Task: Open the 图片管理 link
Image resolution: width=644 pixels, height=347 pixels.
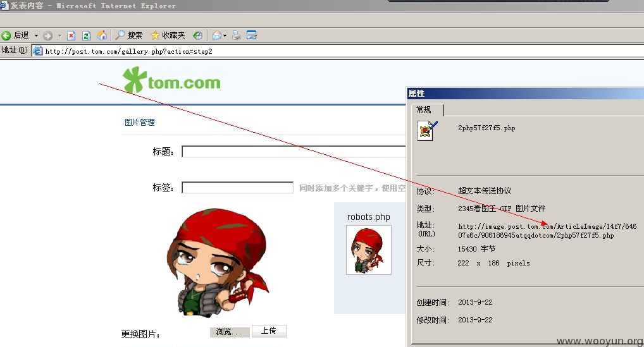Action: [x=140, y=122]
